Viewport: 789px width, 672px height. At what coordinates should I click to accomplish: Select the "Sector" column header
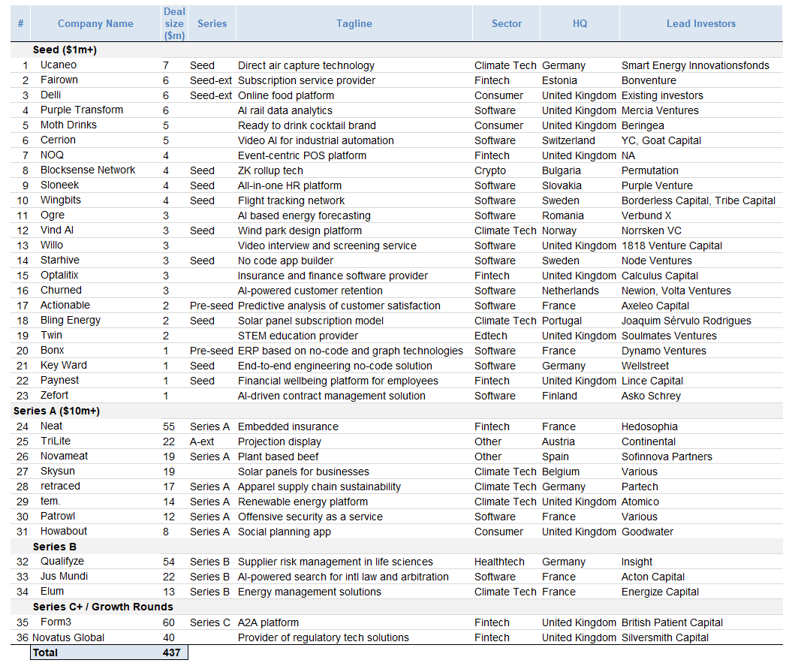point(507,24)
